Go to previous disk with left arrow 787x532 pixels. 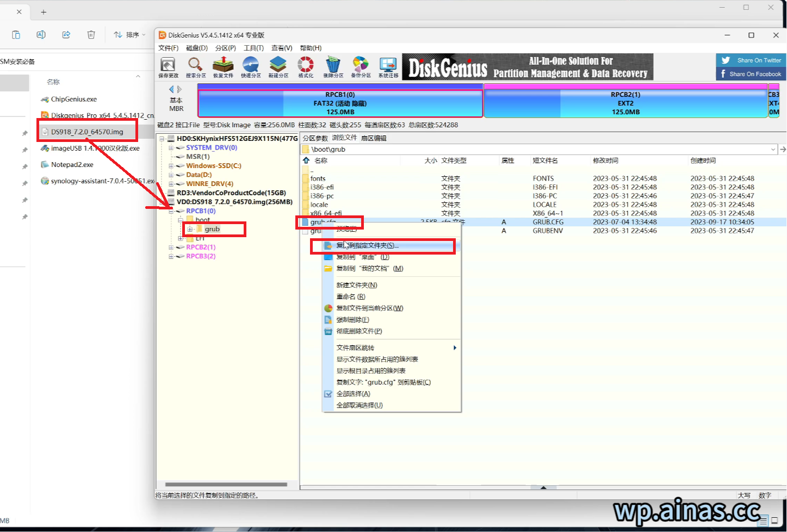(172, 89)
